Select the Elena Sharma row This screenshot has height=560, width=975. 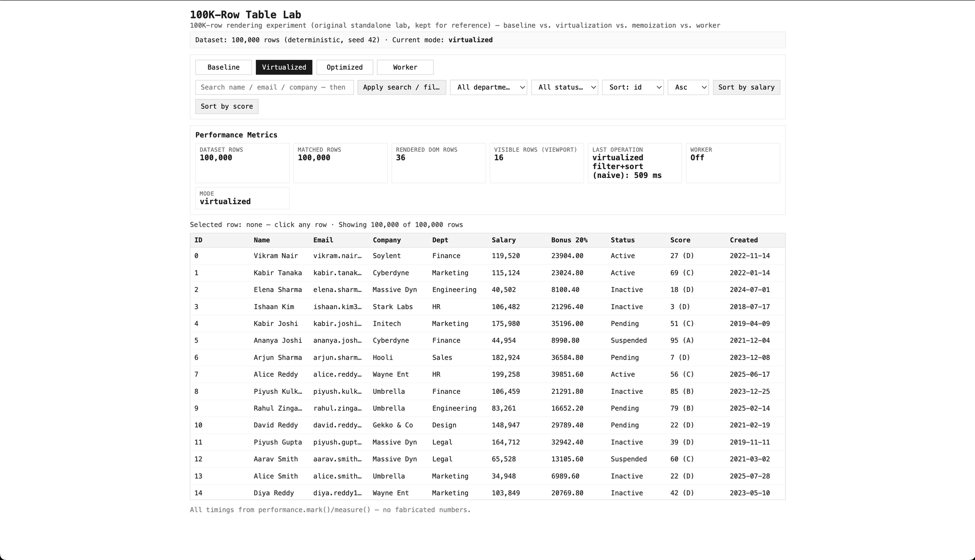pyautogui.click(x=487, y=290)
